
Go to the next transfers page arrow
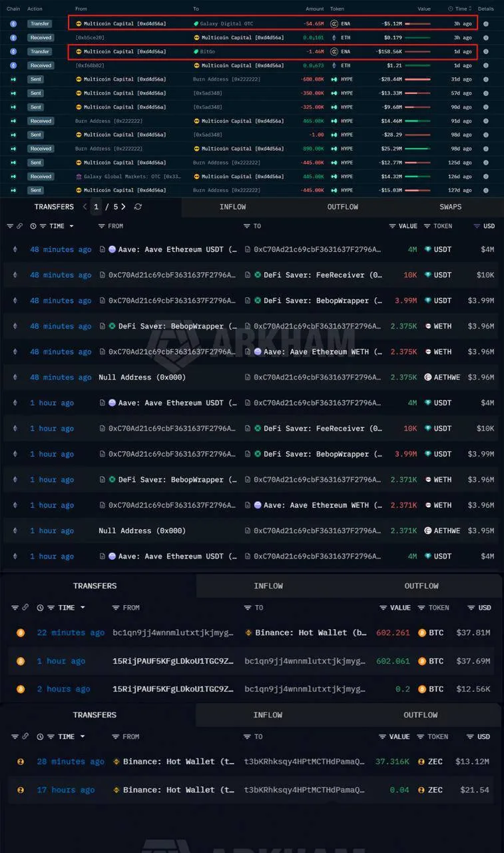(x=123, y=207)
